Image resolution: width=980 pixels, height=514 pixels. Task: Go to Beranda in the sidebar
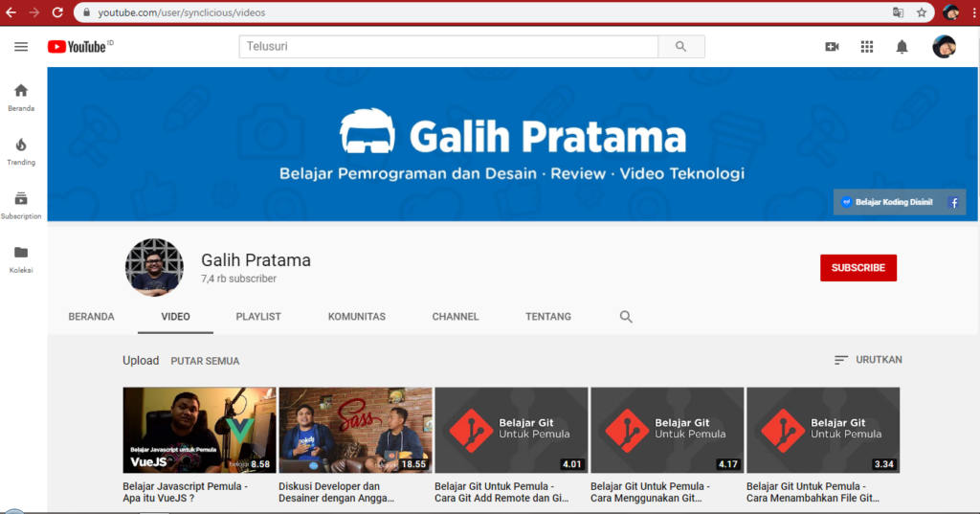tap(21, 98)
